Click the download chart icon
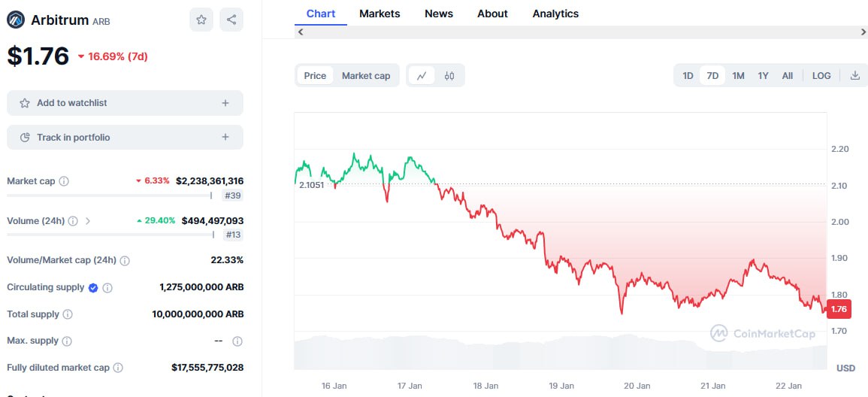868x397 pixels. point(854,75)
